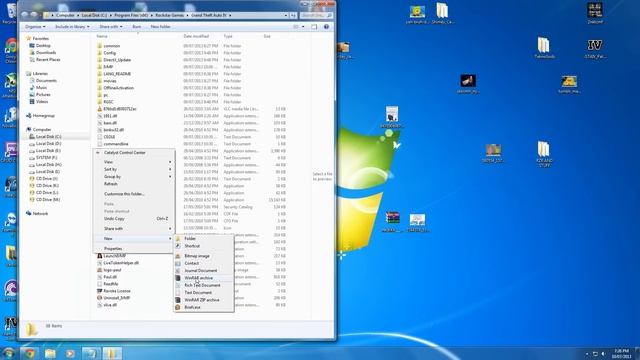
Task: Expand Share with submenu in context menu
Action: [134, 229]
